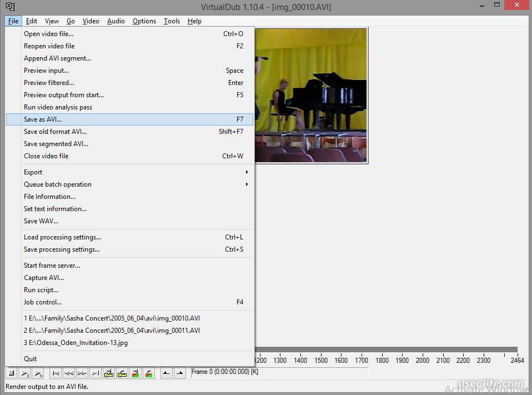The width and height of the screenshot is (532, 395).
Task: Expand the Queue batch operation submenu
Action: coord(129,184)
